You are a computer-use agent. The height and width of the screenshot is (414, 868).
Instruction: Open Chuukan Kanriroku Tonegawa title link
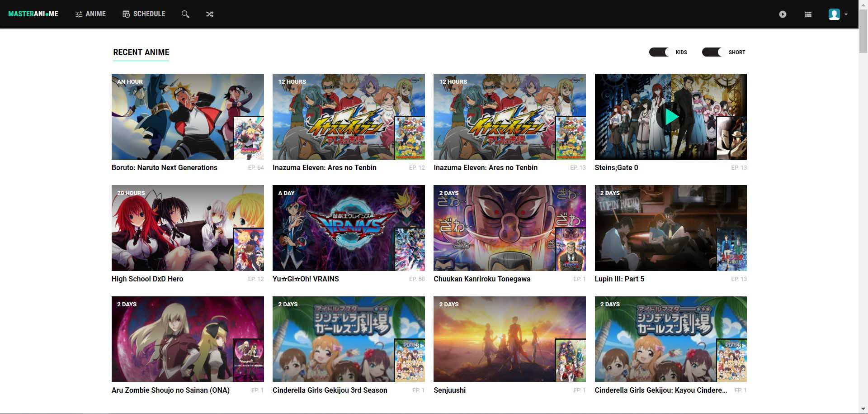pos(482,279)
